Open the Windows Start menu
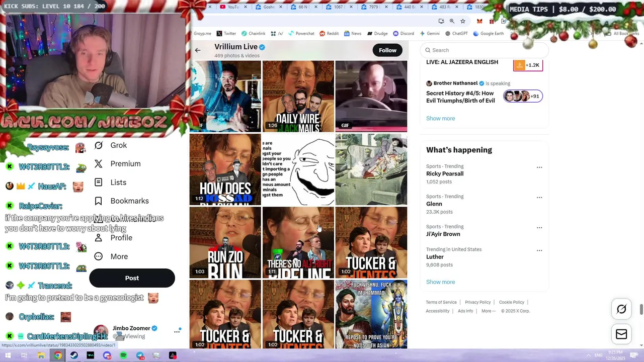 pyautogui.click(x=8, y=355)
